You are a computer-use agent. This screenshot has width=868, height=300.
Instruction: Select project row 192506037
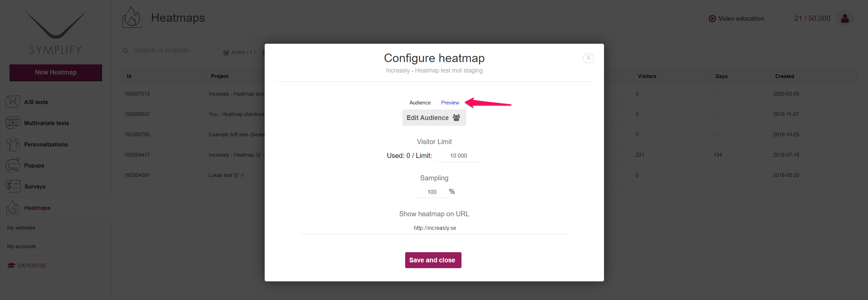(x=137, y=114)
